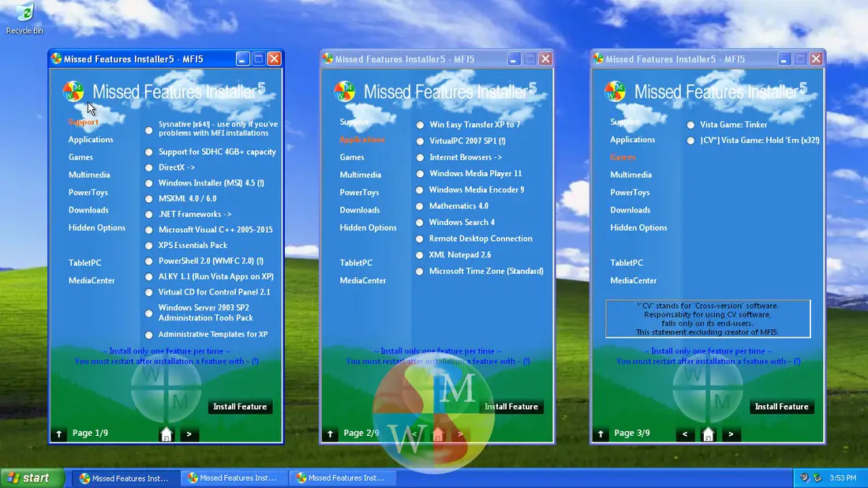
Task: Switch to second Missed Features taskbar button
Action: (x=234, y=478)
